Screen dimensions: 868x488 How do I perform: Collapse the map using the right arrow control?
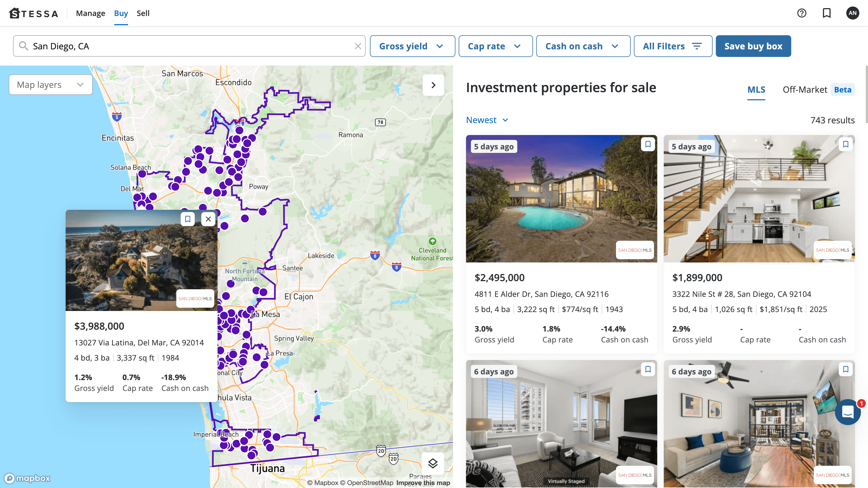pos(433,85)
